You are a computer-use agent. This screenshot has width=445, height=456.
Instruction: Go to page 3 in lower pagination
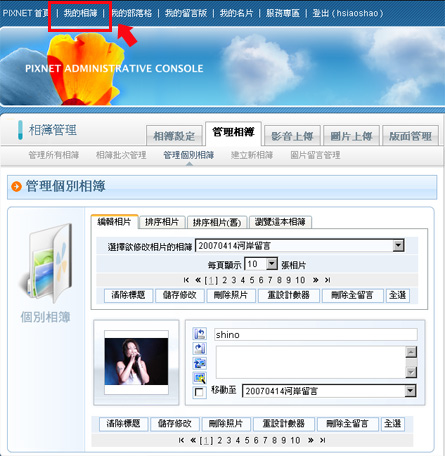(x=229, y=440)
